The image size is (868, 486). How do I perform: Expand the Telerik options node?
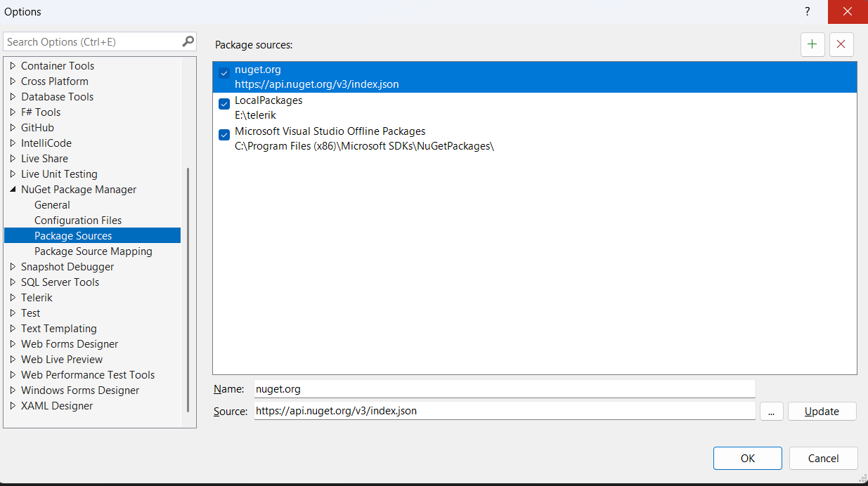[13, 298]
